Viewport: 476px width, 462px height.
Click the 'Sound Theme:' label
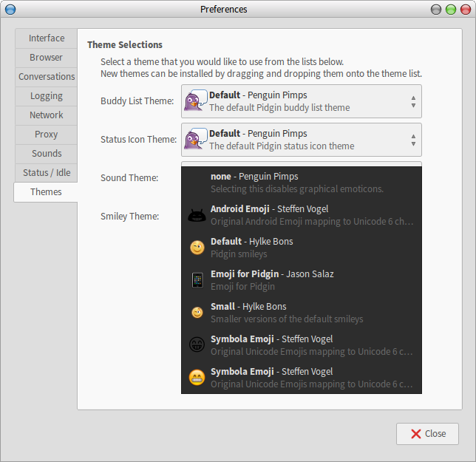click(x=129, y=178)
